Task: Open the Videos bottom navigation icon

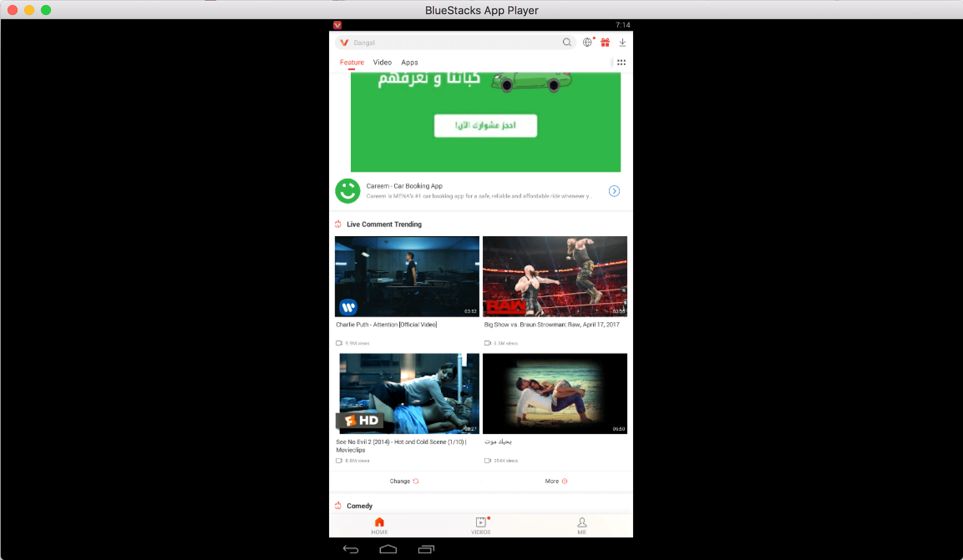Action: point(481,525)
